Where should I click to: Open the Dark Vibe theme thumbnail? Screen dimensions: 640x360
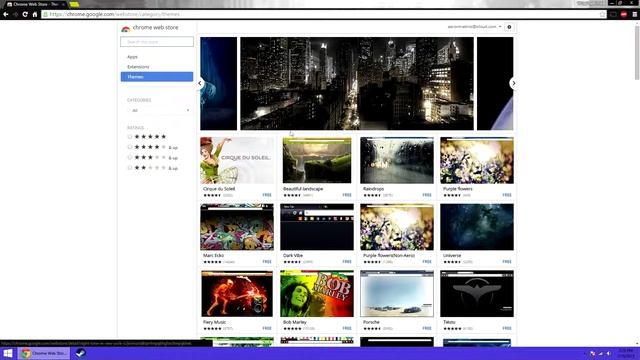317,227
